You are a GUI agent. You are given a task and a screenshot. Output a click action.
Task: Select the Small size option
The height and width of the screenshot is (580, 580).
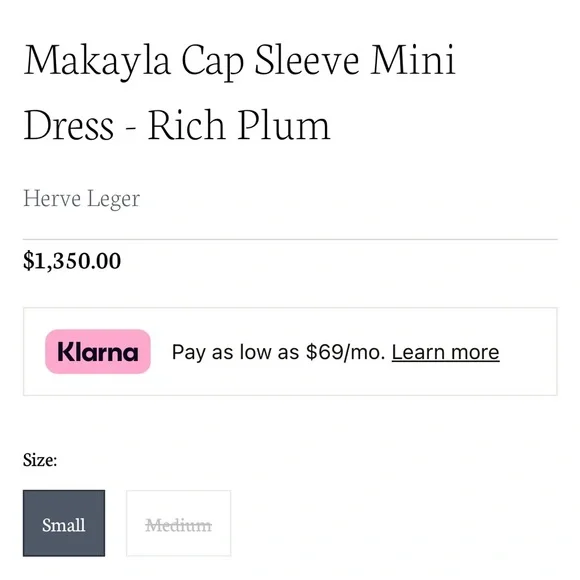click(64, 523)
